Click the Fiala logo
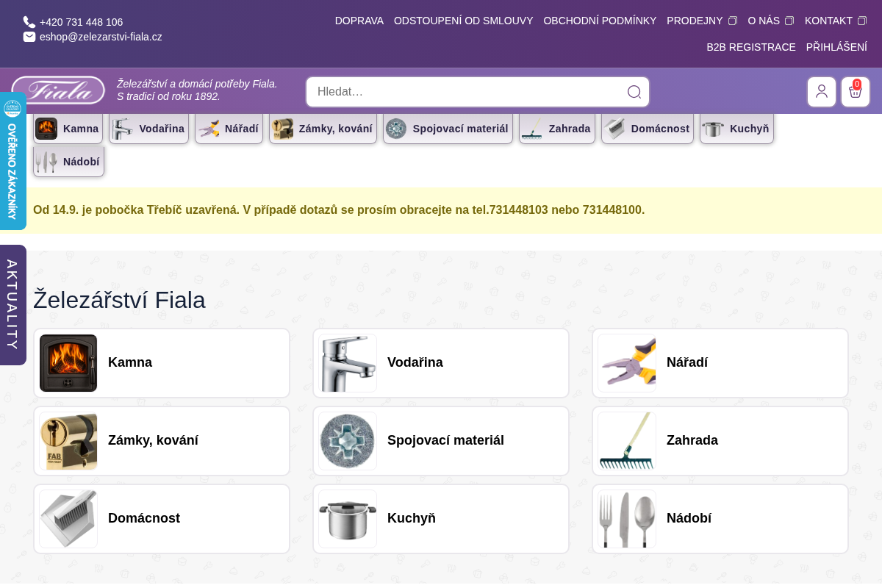882x588 pixels. [58, 90]
